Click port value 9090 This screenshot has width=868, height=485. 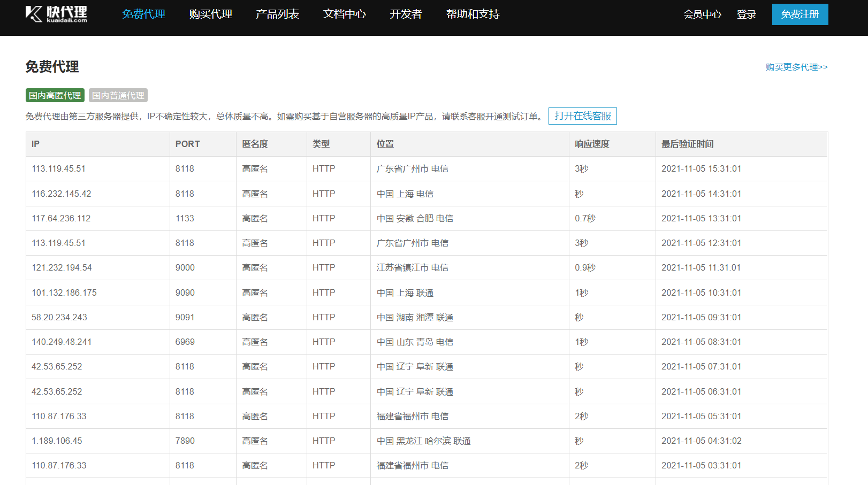(185, 292)
